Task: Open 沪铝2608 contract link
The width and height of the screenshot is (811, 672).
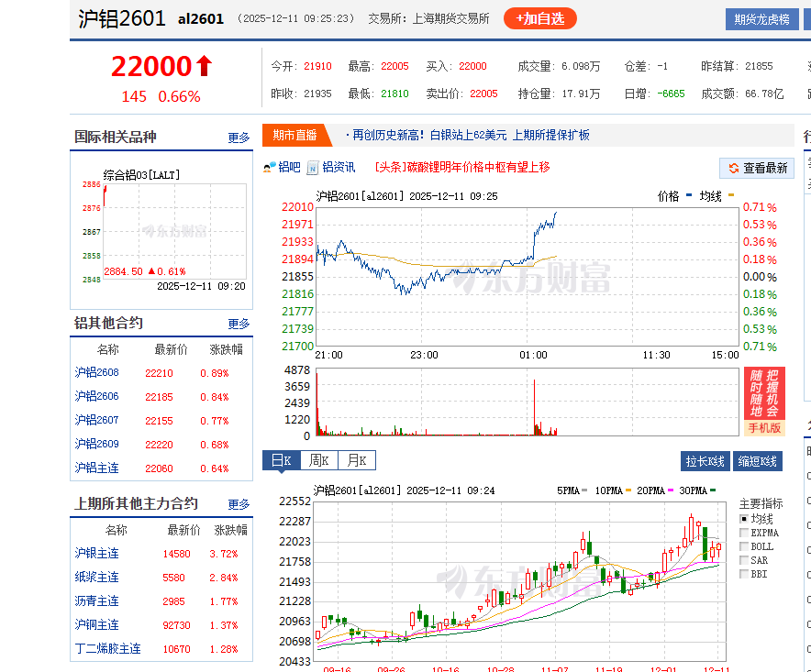Action: tap(96, 372)
